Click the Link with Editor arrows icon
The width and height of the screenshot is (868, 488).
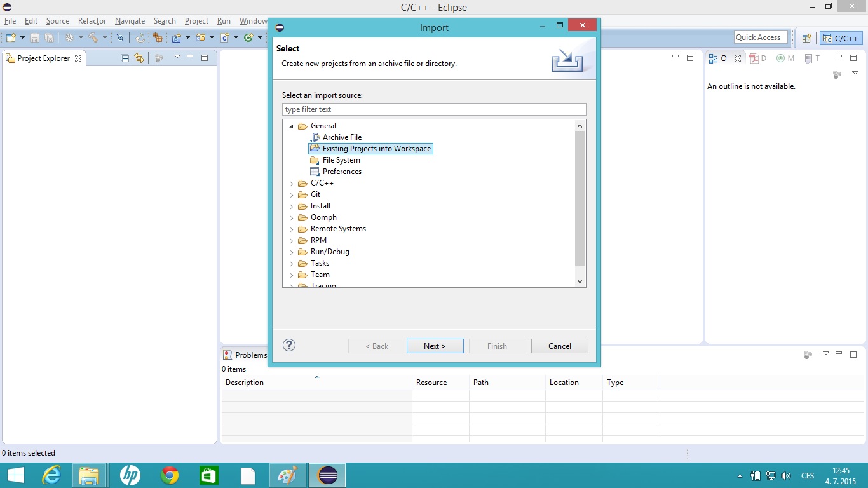(x=139, y=58)
